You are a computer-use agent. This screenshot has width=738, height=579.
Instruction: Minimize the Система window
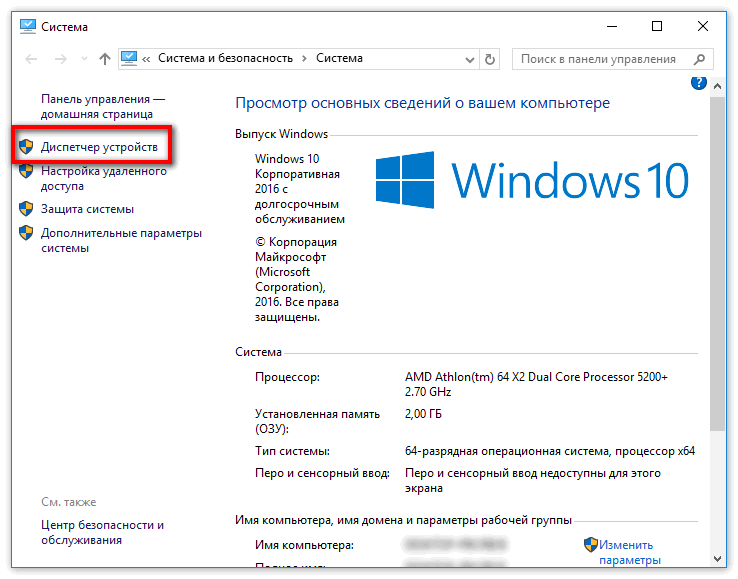(612, 26)
